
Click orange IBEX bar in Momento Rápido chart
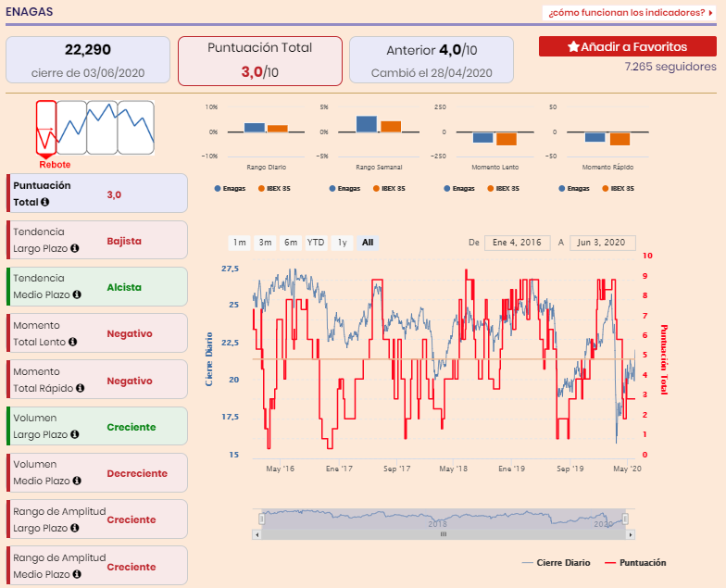click(620, 139)
